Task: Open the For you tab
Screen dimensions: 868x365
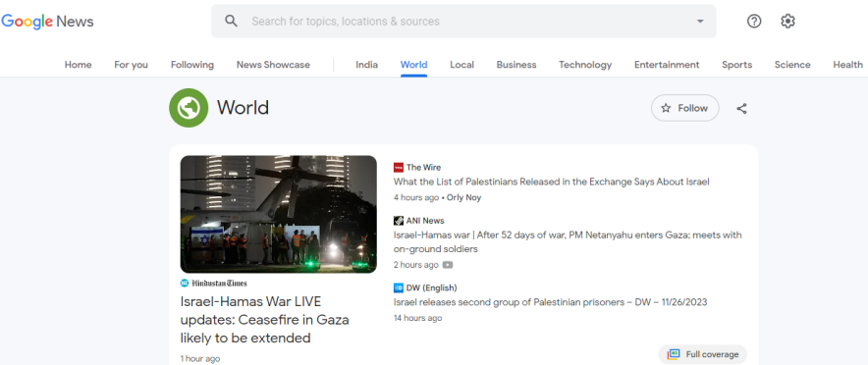Action: 132,65
